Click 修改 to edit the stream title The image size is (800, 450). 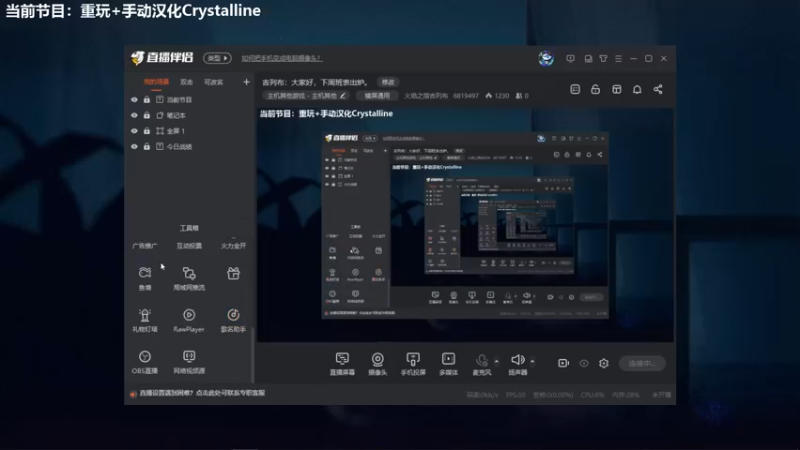388,82
